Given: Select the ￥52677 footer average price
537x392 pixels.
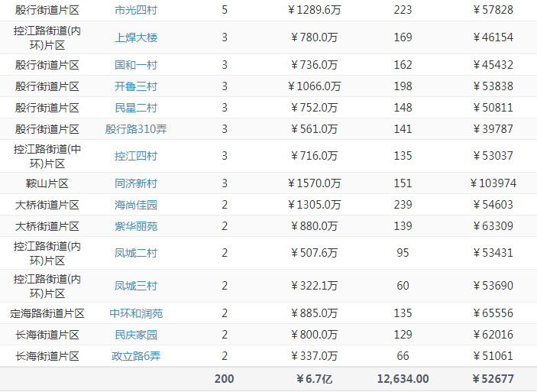Looking at the screenshot, I should click(x=493, y=379).
